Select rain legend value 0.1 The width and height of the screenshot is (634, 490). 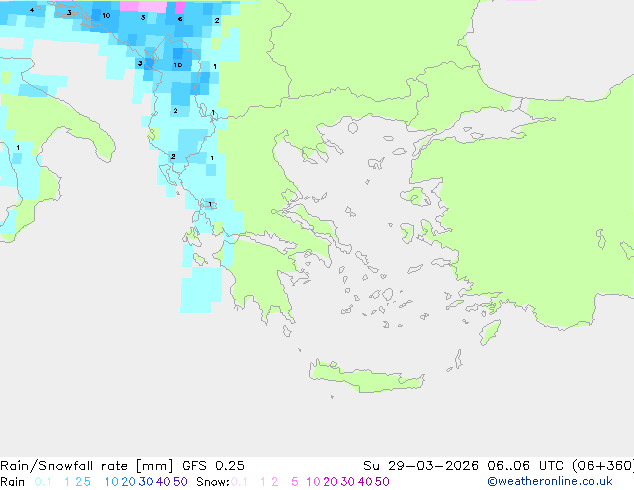pyautogui.click(x=43, y=482)
